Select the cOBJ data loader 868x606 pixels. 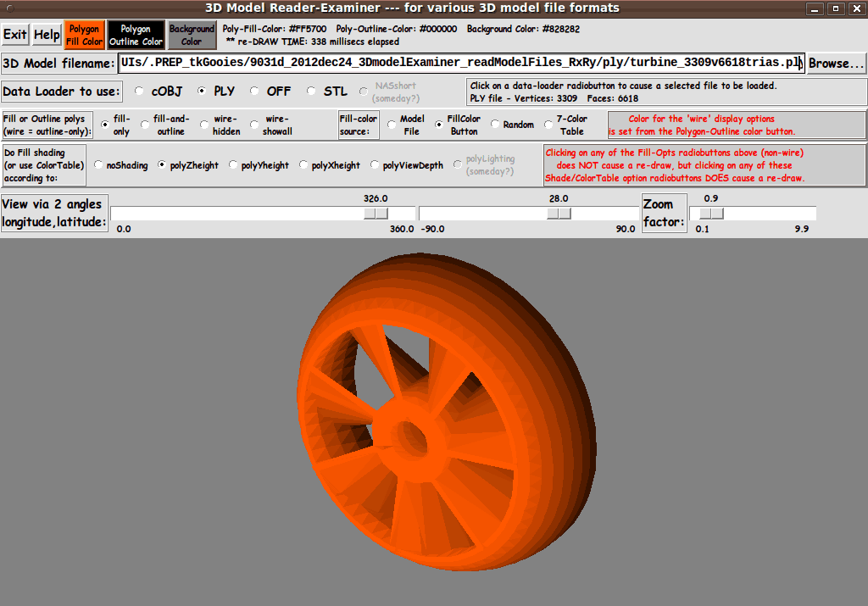tap(139, 92)
